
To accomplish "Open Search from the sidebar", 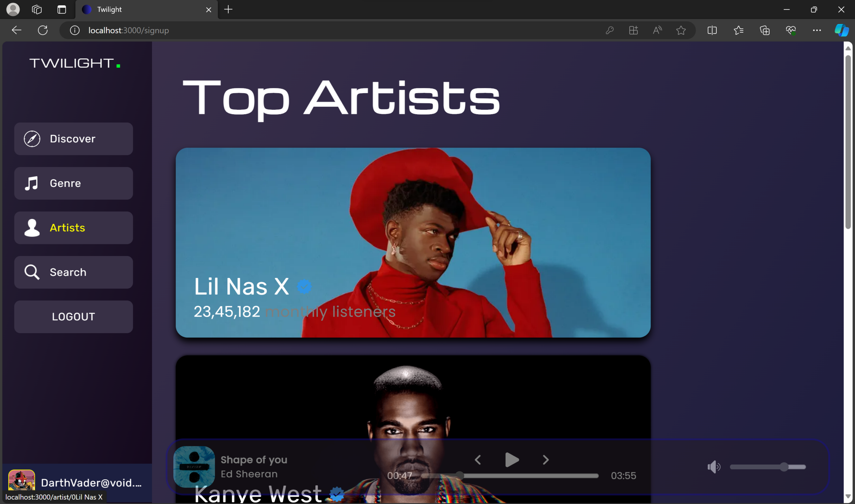I will (x=73, y=272).
